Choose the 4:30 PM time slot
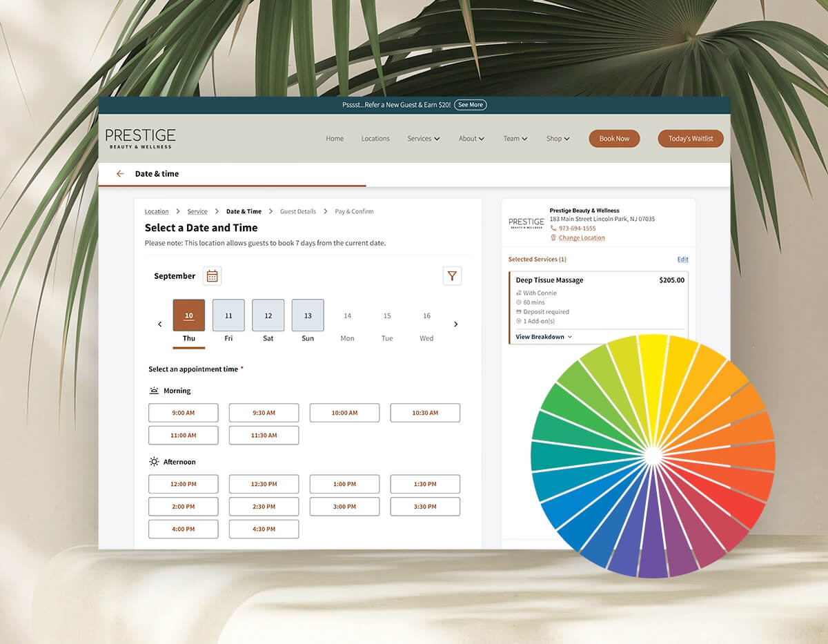Screen dimensions: 828x644 [264, 529]
